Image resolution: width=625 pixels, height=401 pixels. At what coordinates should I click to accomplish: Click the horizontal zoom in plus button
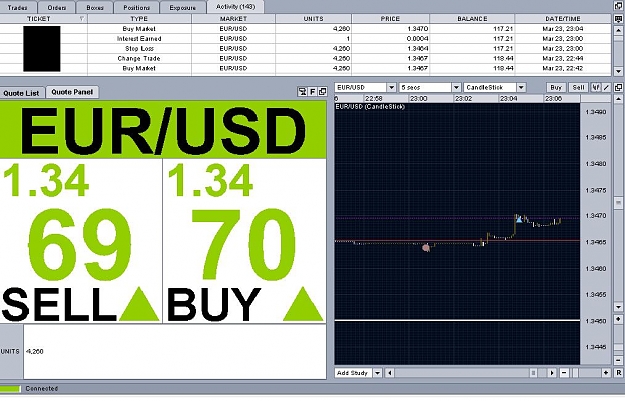point(606,373)
